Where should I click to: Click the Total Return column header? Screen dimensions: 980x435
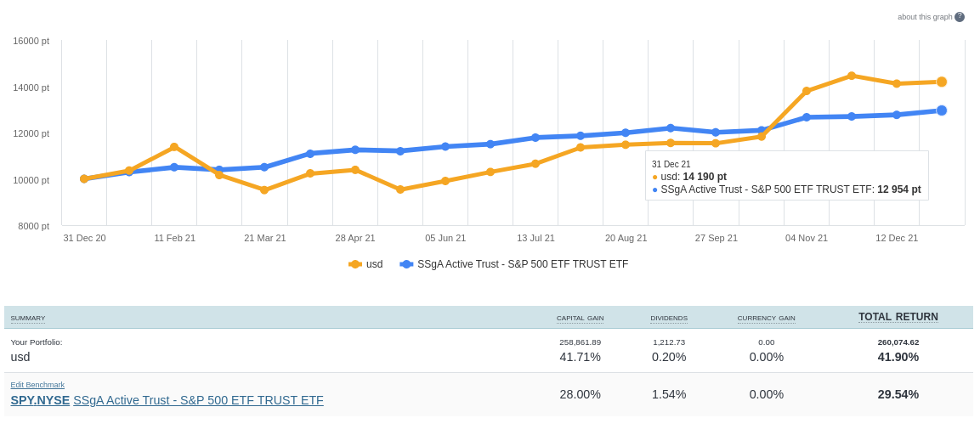click(x=898, y=317)
